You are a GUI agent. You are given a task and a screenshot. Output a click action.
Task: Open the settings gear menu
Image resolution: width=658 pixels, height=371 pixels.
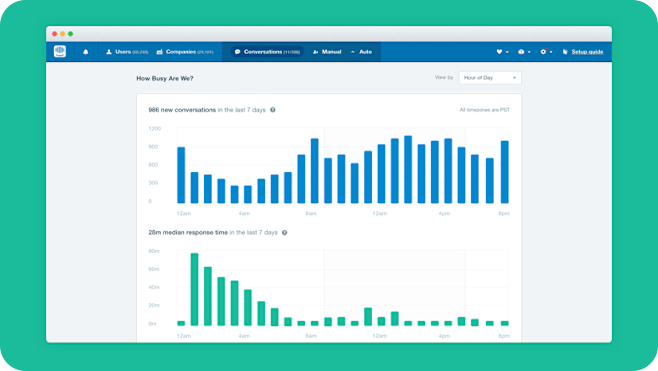[546, 52]
